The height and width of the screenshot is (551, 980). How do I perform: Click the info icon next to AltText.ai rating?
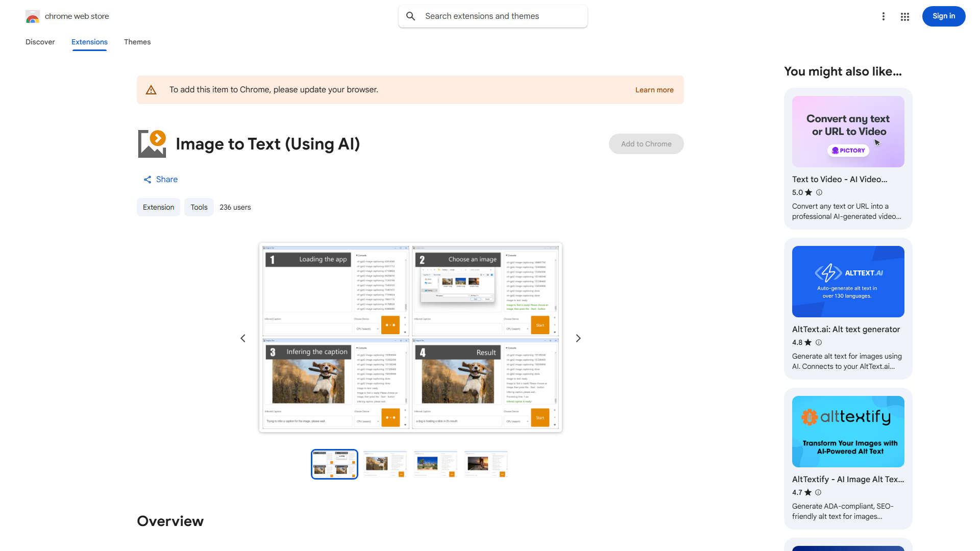click(x=818, y=342)
